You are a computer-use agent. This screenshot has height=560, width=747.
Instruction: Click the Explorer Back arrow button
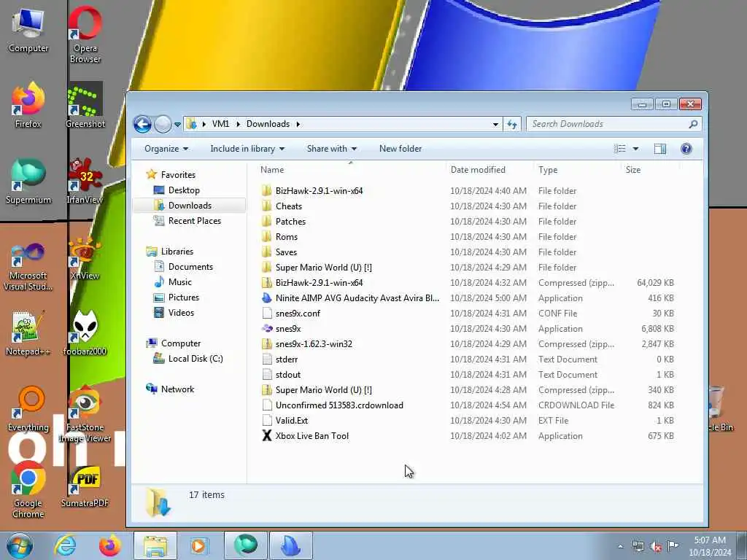(142, 124)
